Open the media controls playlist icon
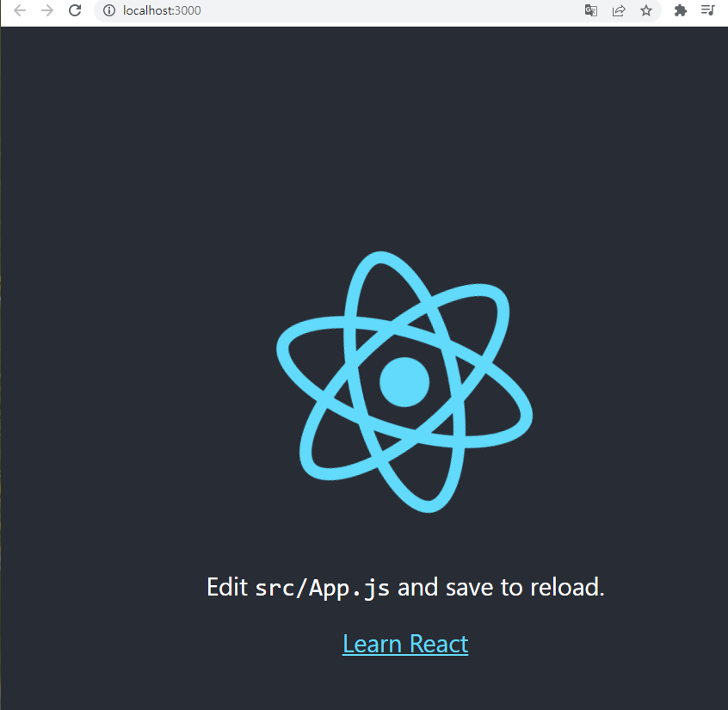 tap(707, 10)
